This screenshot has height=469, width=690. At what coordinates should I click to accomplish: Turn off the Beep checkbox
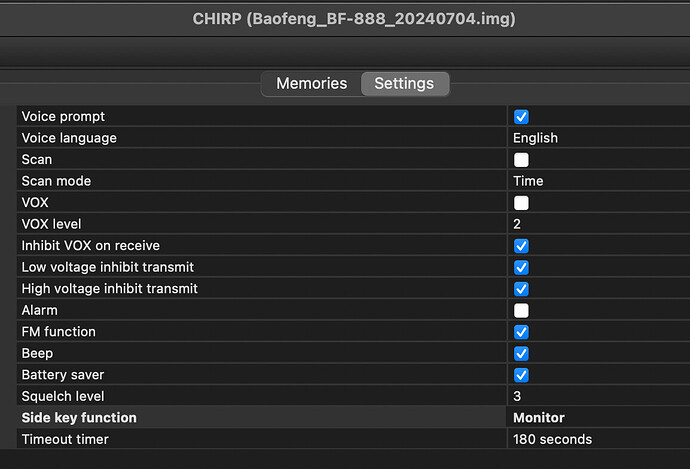point(521,354)
